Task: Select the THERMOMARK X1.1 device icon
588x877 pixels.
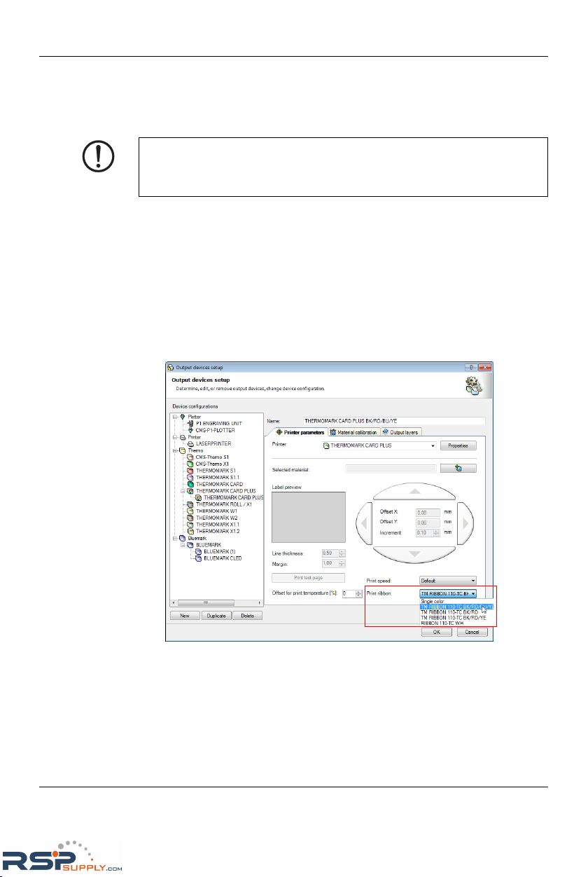Action: pos(190,524)
